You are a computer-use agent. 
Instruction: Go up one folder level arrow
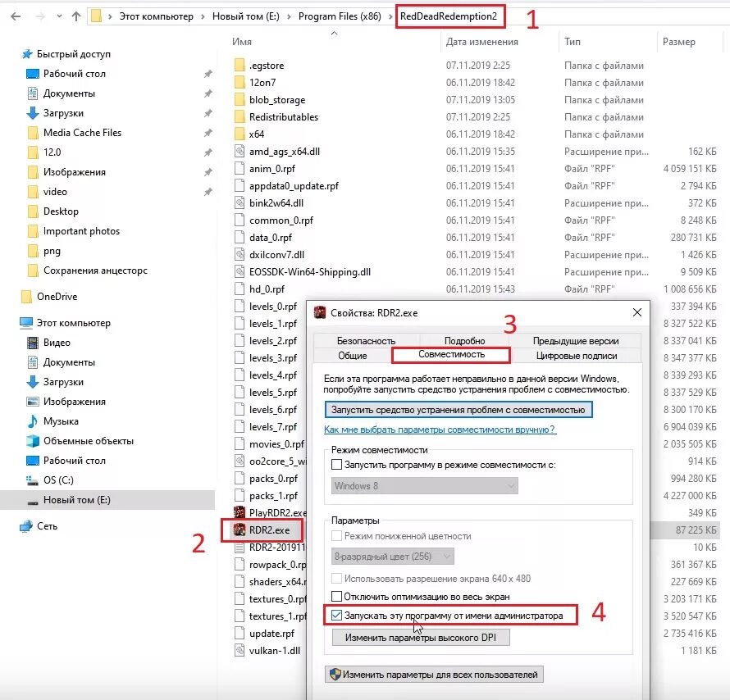76,16
